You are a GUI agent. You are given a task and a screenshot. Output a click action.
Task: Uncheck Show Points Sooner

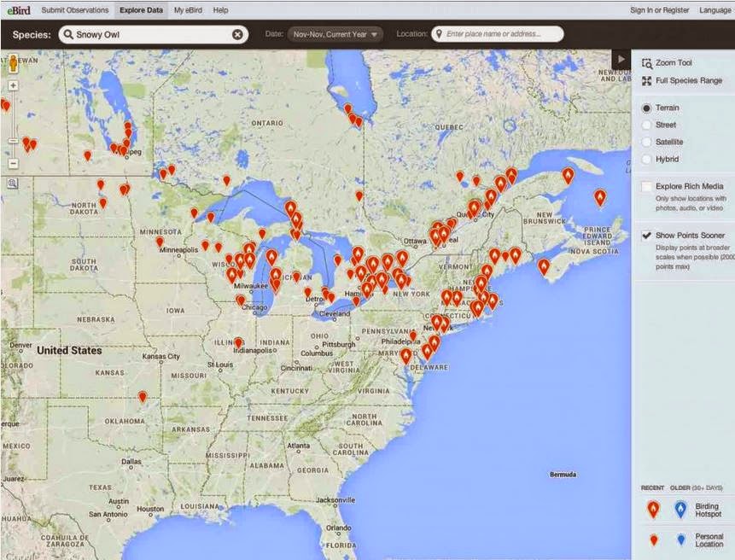[646, 236]
